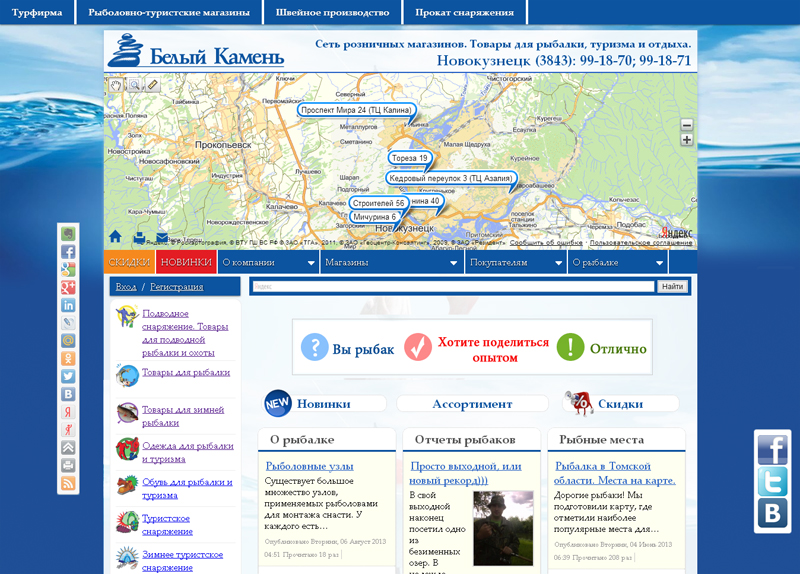Share via Mail.ru @ icon in the sidebar
800x574 pixels.
click(x=68, y=340)
